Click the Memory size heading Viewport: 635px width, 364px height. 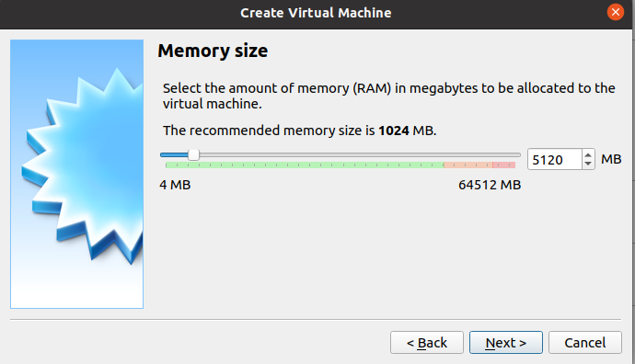[213, 51]
